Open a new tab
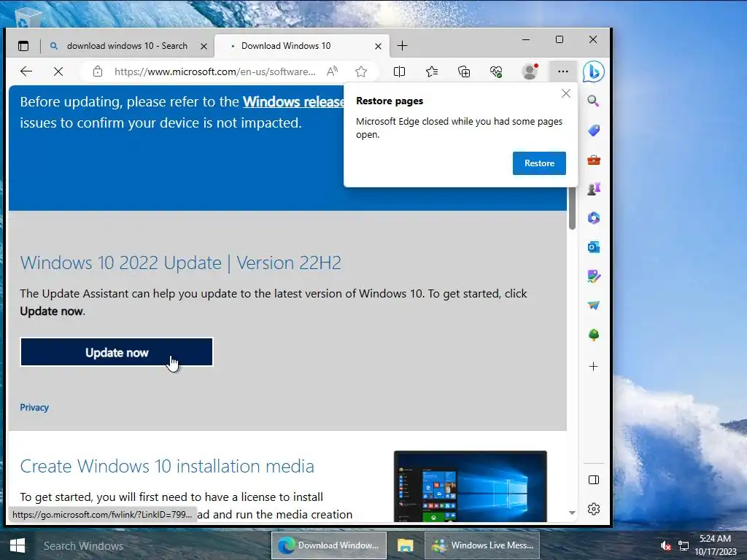The height and width of the screenshot is (560, 747). [402, 46]
